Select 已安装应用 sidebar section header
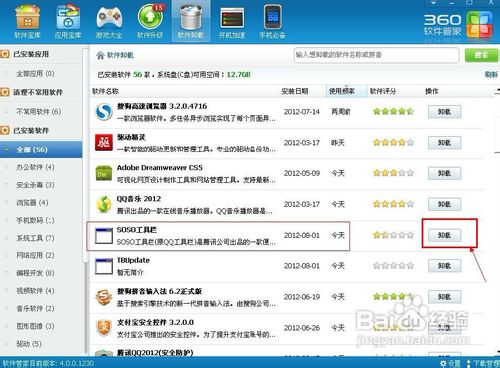The image size is (500, 368). coord(31,54)
